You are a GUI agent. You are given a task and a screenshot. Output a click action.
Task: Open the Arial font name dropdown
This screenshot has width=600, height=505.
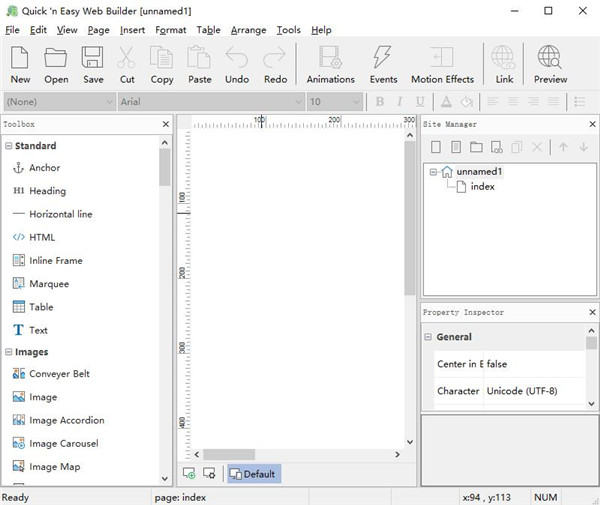tap(298, 102)
